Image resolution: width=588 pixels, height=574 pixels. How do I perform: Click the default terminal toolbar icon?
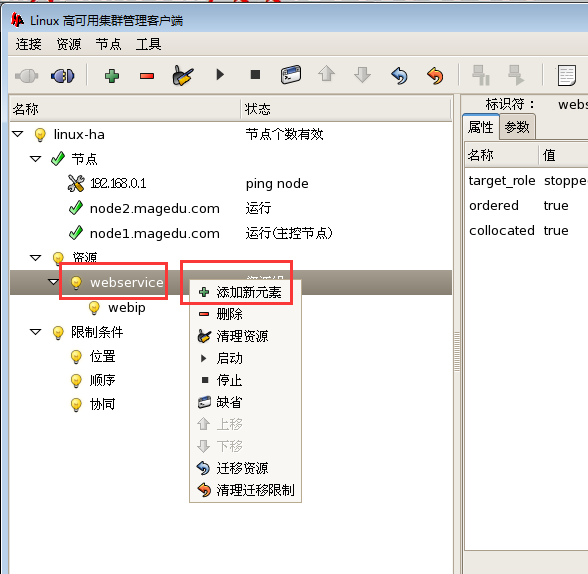(291, 75)
